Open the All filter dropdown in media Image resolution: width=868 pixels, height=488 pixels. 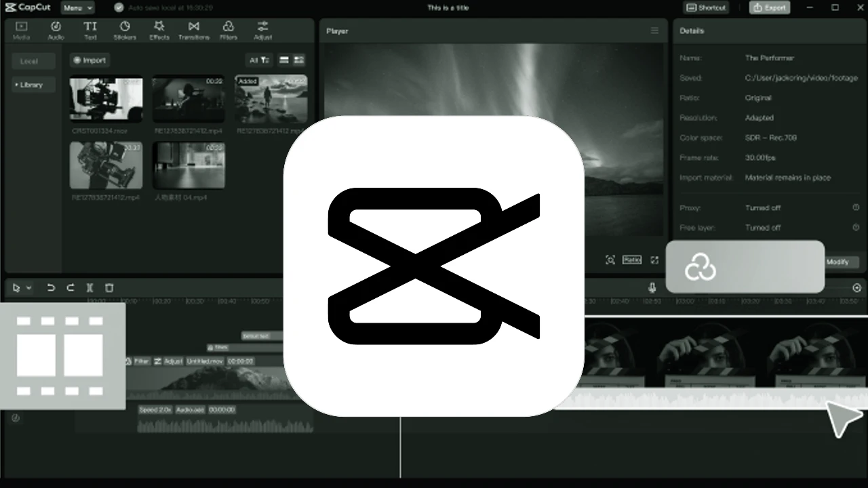coord(259,60)
